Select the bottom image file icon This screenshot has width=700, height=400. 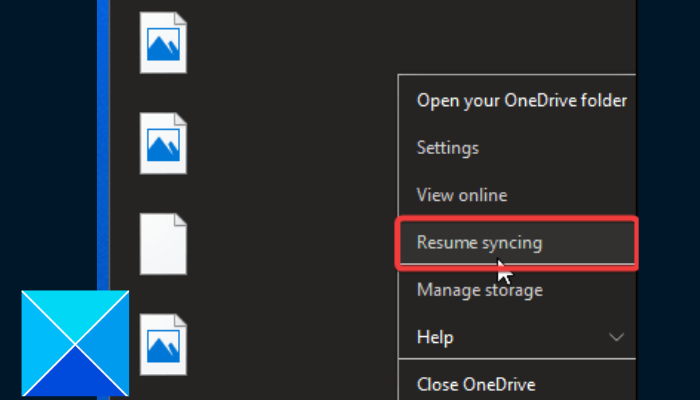pos(163,343)
